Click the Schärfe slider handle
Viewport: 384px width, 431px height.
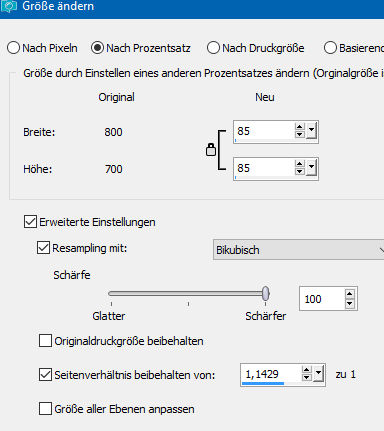click(x=265, y=293)
